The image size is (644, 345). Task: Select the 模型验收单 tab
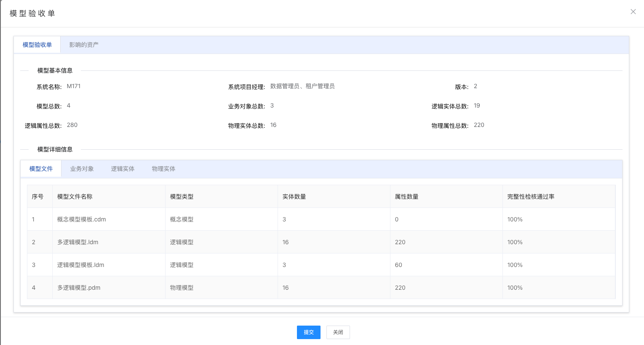(37, 44)
